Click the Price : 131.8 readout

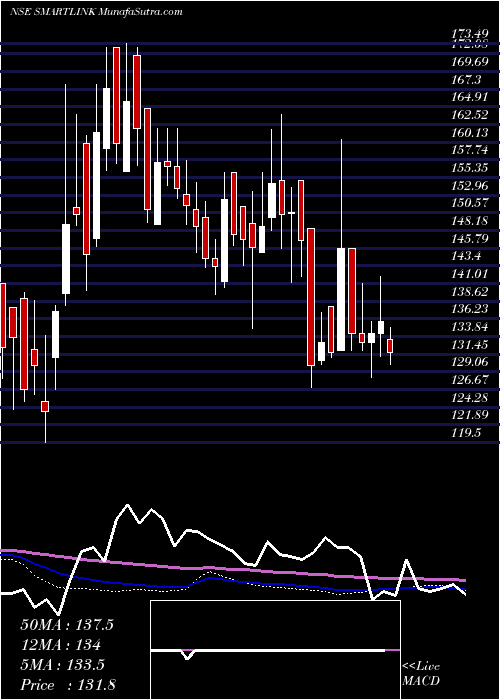click(68, 685)
